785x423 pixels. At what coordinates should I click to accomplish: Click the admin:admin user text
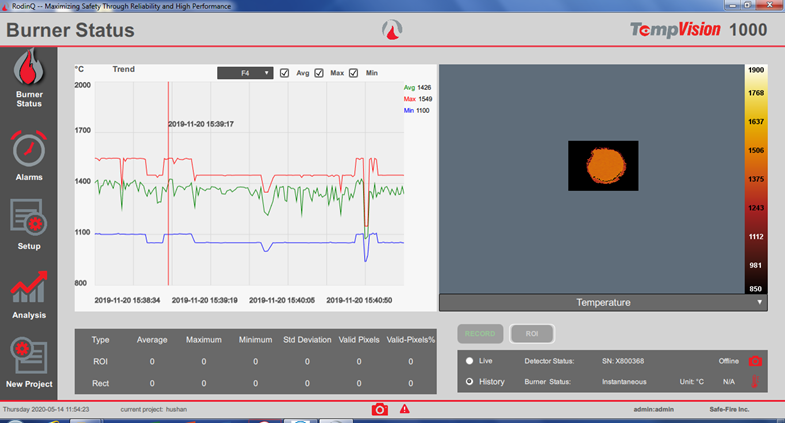pos(653,409)
